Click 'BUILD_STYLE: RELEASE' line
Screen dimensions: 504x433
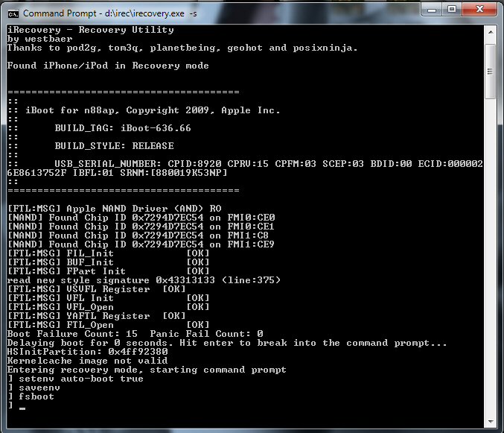click(x=91, y=146)
